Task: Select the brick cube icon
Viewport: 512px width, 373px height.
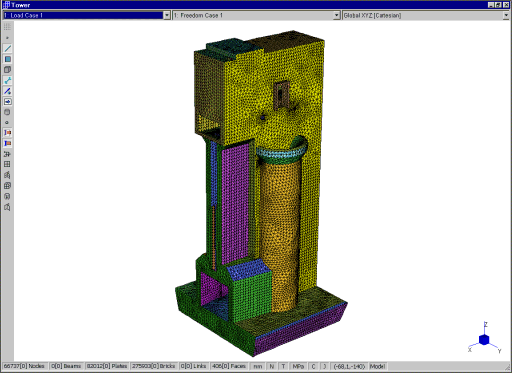Action: (7, 70)
